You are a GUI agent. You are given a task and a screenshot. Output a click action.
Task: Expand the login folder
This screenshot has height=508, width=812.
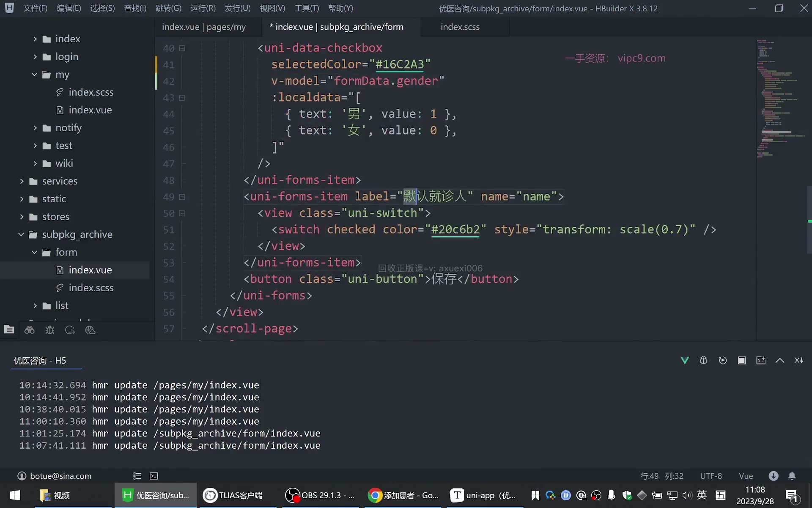pos(35,57)
